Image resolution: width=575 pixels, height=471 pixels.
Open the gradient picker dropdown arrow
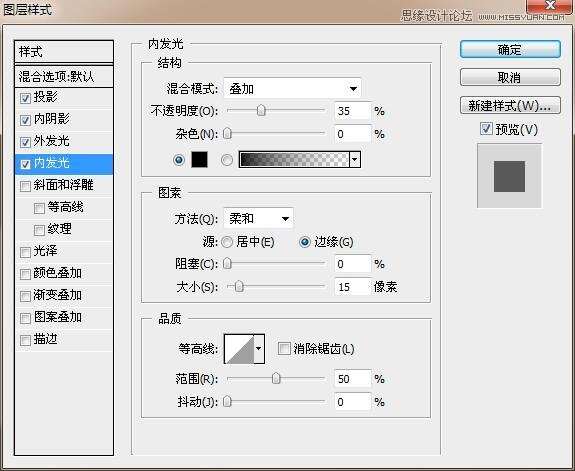pyautogui.click(x=355, y=160)
